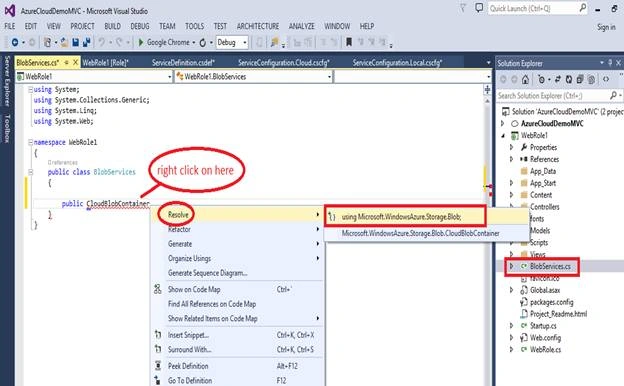Expand the App_Start folder
This screenshot has height=386, width=624.
click(512, 183)
